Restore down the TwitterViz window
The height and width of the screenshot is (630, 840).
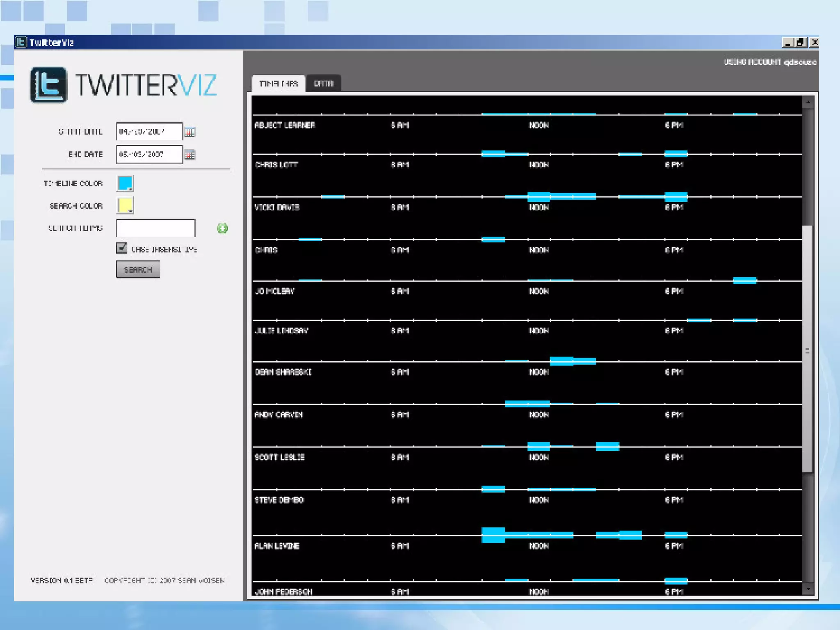[801, 42]
